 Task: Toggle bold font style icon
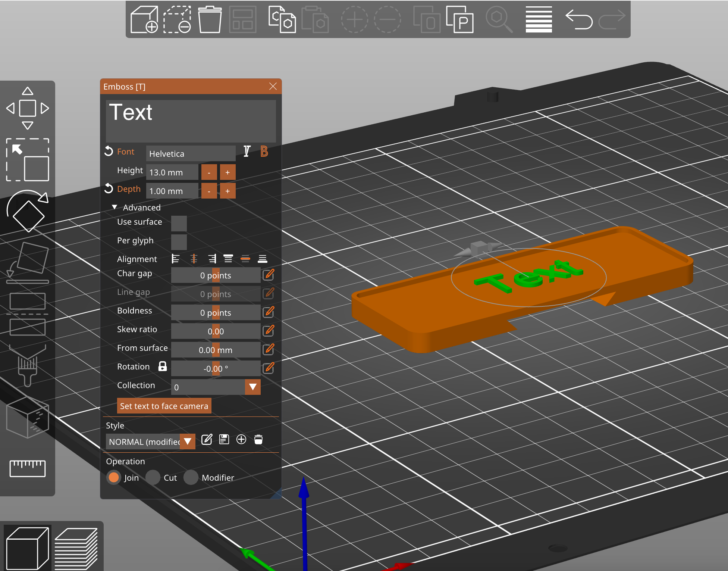point(264,152)
